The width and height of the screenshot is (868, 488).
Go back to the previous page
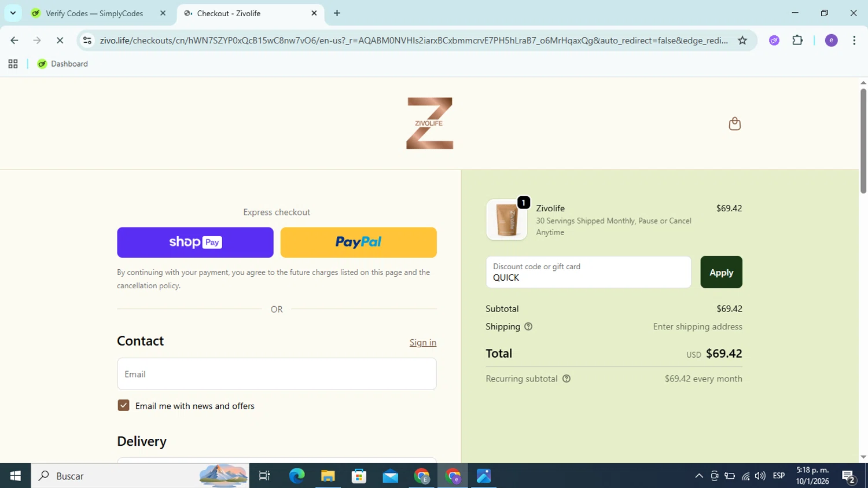point(14,41)
